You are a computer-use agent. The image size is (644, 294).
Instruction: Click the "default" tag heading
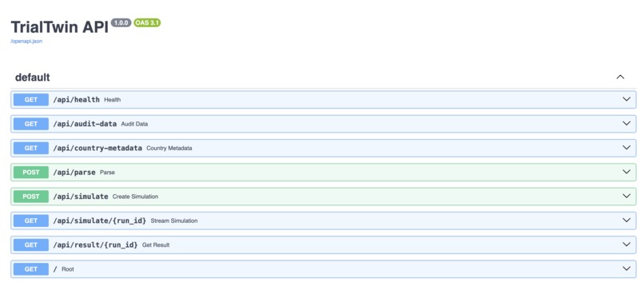coord(33,77)
